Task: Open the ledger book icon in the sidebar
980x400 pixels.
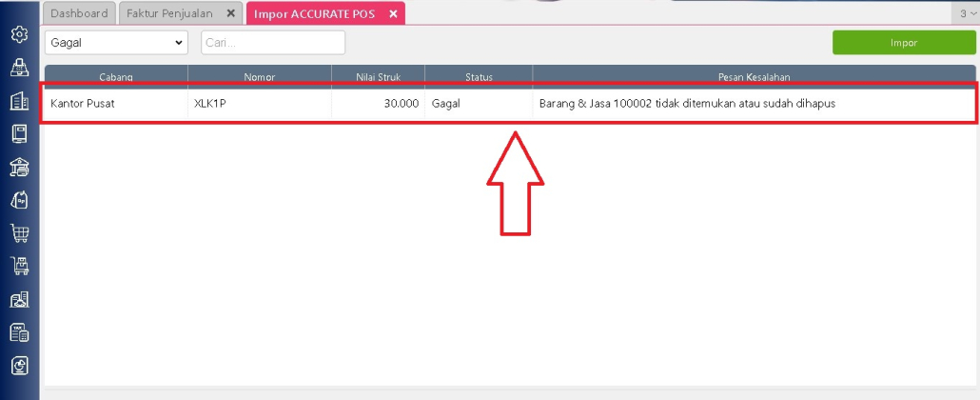Action: point(19,134)
